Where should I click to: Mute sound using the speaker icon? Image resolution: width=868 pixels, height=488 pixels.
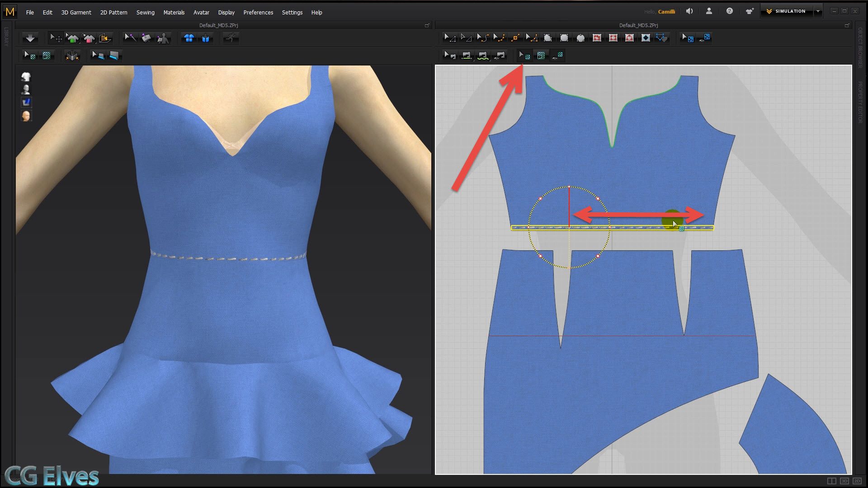pyautogui.click(x=689, y=11)
